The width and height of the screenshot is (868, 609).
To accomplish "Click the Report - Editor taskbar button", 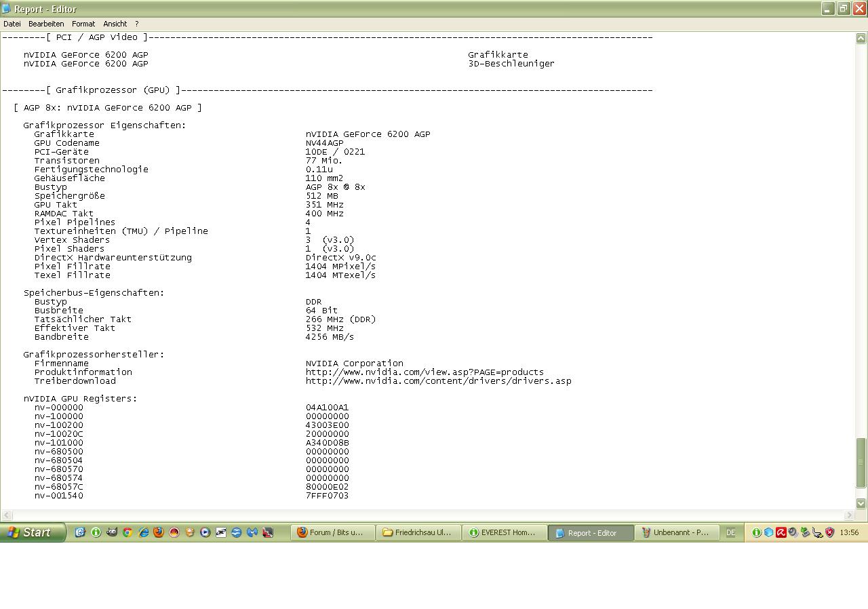I will tap(591, 532).
